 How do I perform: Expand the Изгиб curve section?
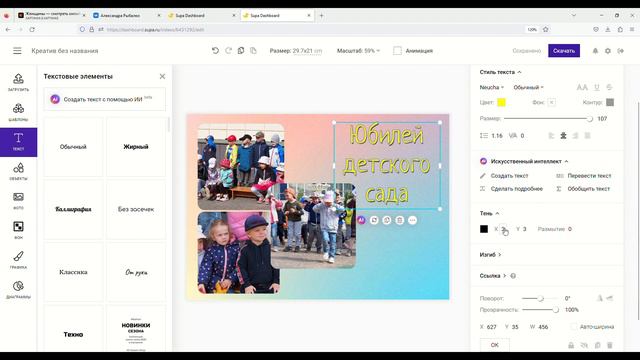(490, 254)
